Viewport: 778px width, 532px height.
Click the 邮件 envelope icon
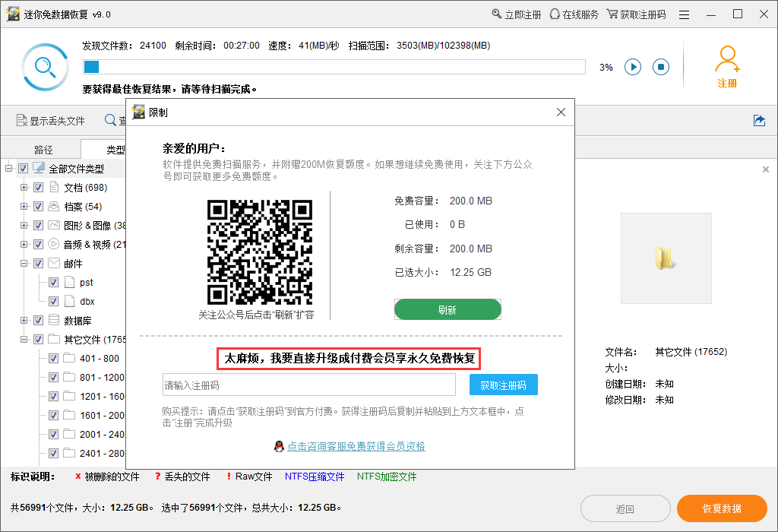54,263
